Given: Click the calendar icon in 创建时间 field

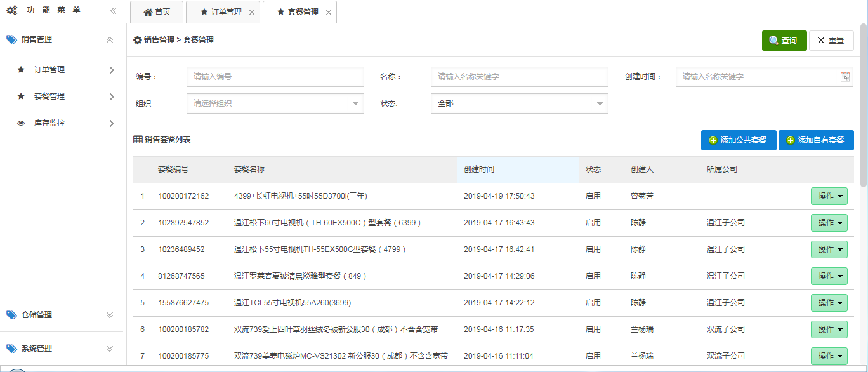Looking at the screenshot, I should coord(845,77).
